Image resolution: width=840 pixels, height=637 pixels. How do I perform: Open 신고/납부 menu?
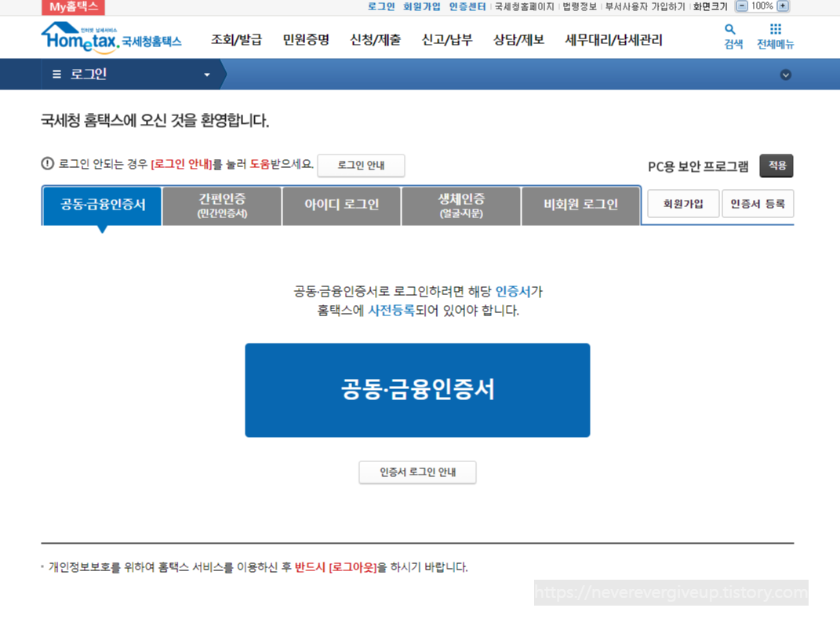[447, 40]
